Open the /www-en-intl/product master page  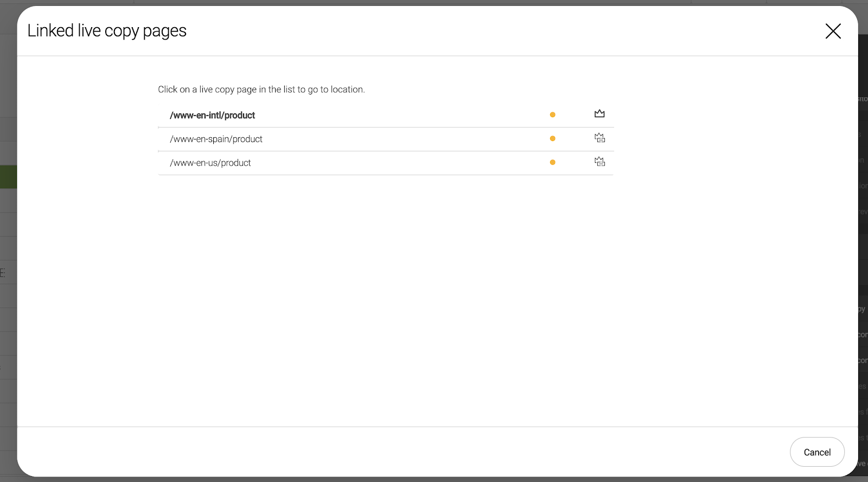pyautogui.click(x=212, y=115)
